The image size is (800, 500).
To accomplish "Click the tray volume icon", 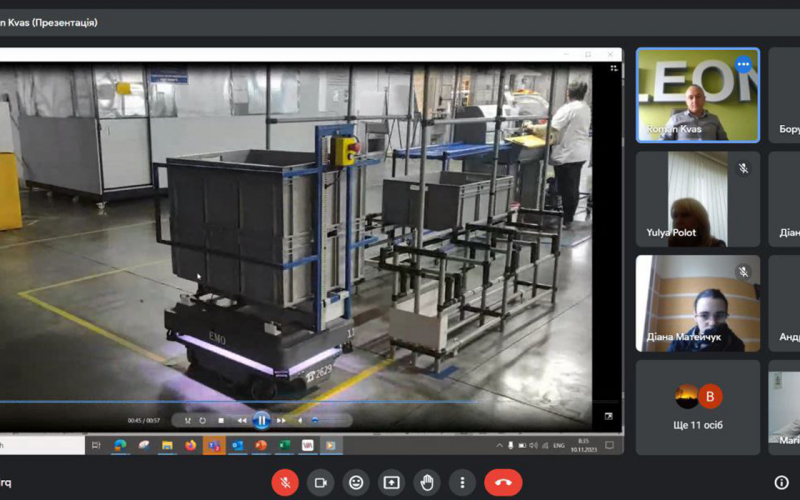I will pyautogui.click(x=534, y=445).
